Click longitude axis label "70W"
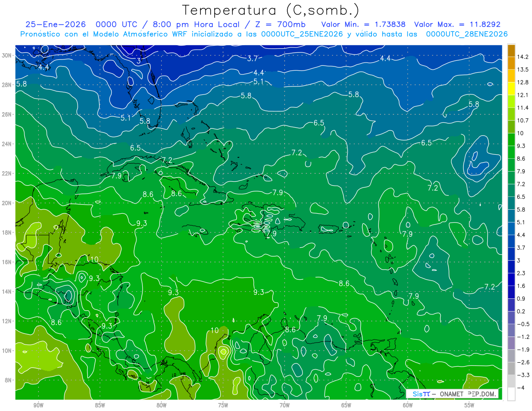The image size is (532, 411). (285, 405)
